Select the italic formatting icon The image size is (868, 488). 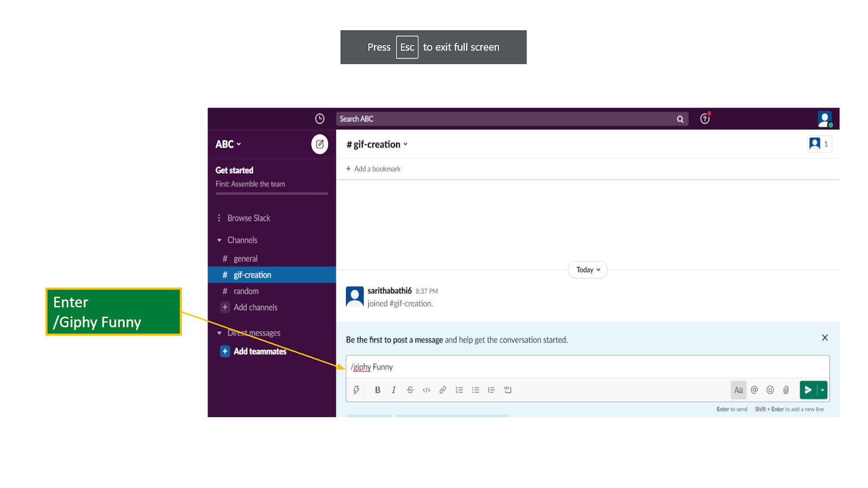tap(394, 389)
